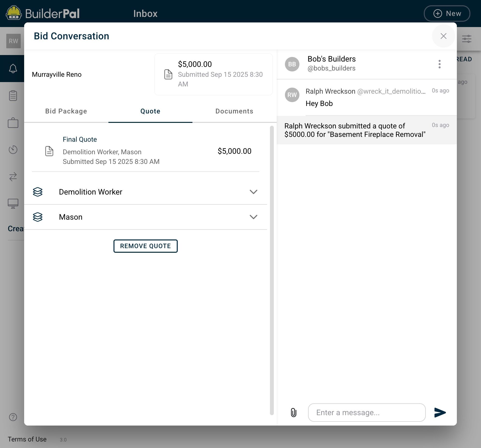
Task: Open the Terms of Use link
Action: (x=27, y=439)
